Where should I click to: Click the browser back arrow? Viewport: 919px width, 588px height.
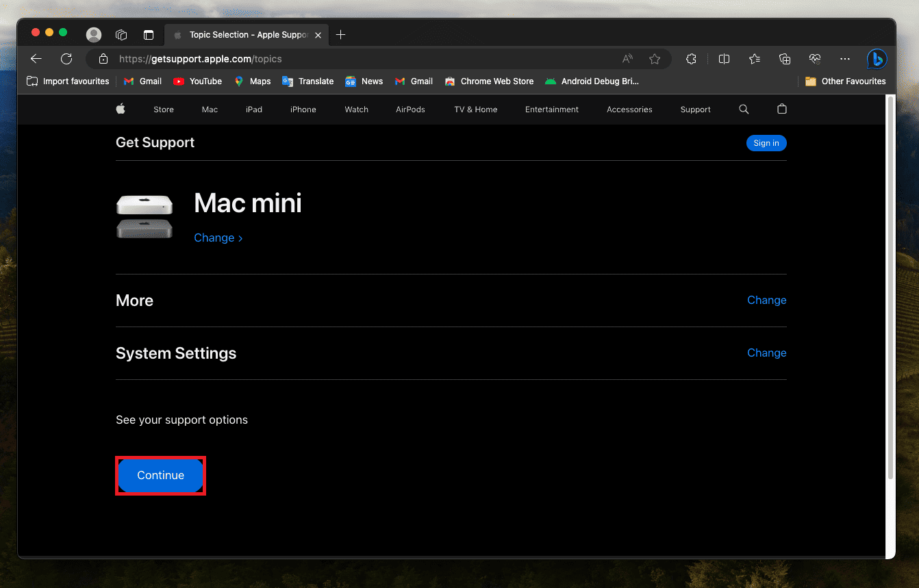pyautogui.click(x=36, y=59)
